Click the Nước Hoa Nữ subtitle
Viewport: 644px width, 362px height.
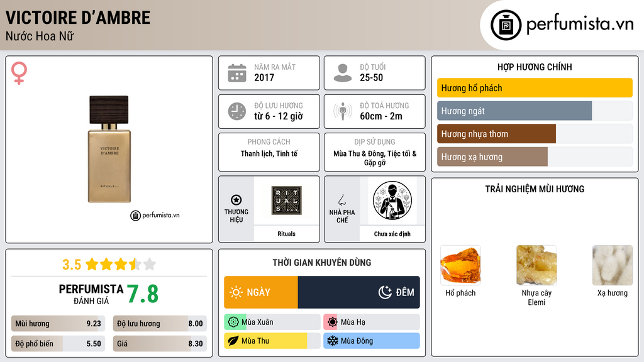pyautogui.click(x=40, y=36)
